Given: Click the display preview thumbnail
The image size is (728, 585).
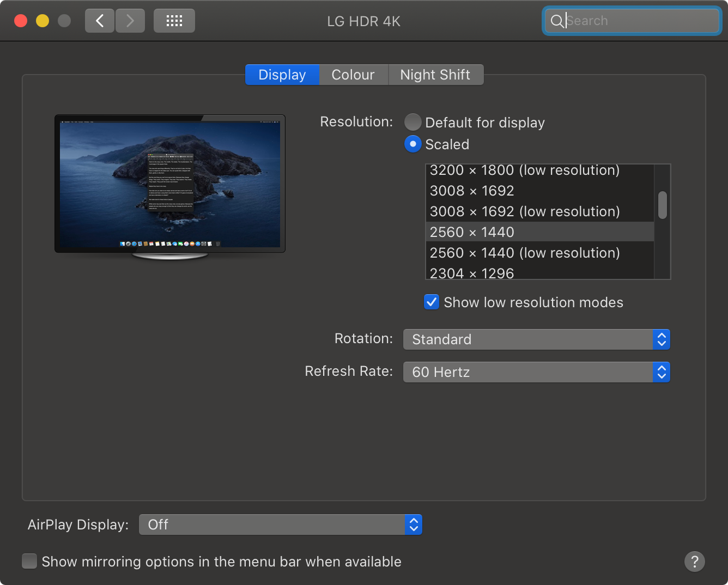Looking at the screenshot, I should pos(170,186).
